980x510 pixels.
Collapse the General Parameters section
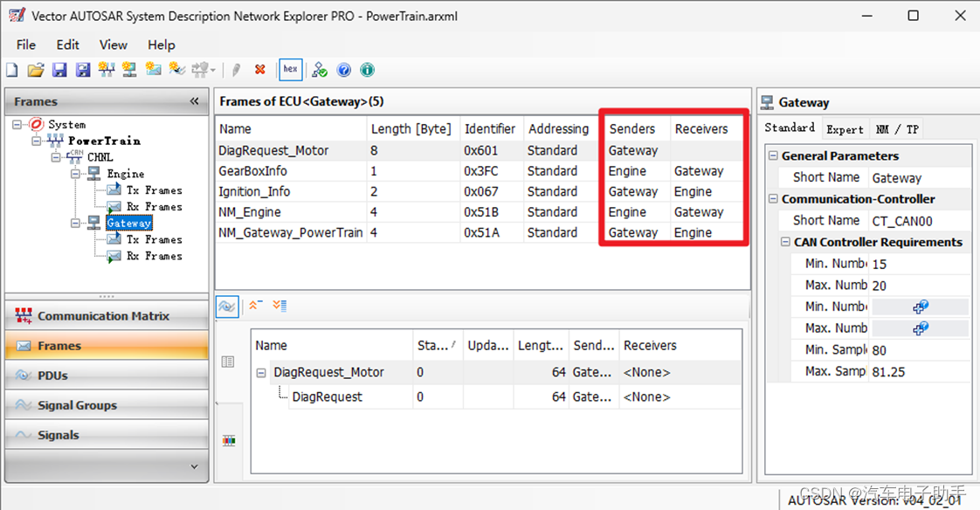point(773,155)
